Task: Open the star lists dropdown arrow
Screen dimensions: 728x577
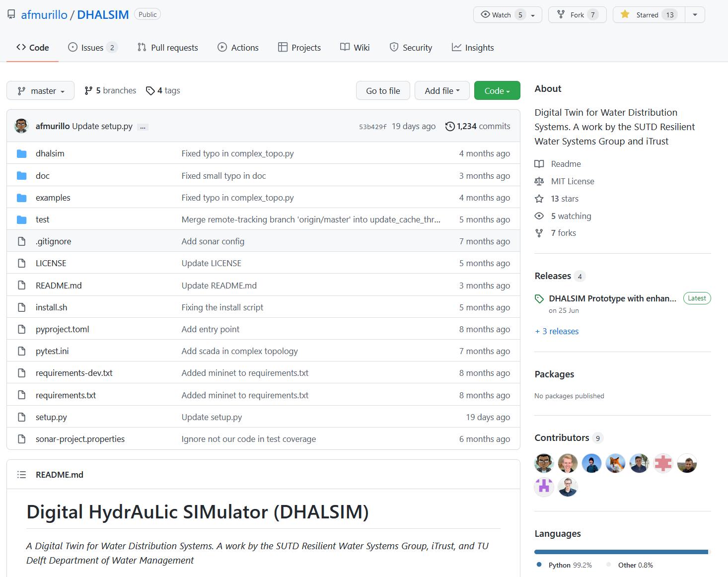Action: [695, 15]
